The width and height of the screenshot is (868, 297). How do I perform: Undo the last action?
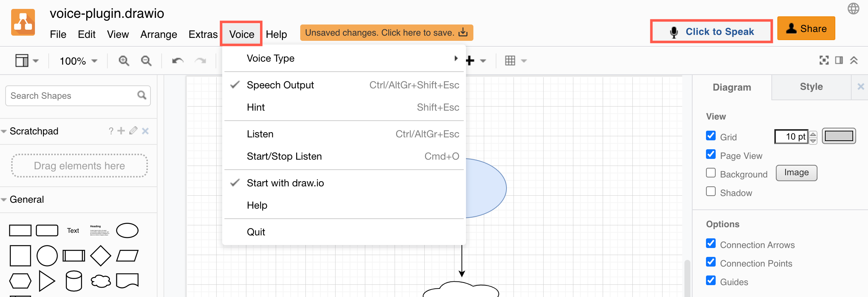click(x=178, y=61)
